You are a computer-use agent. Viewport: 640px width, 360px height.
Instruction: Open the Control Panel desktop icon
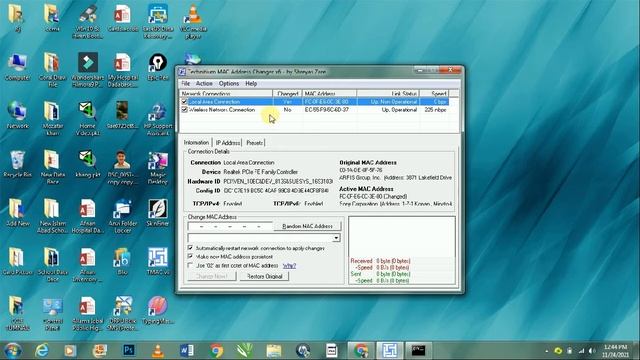click(x=53, y=313)
